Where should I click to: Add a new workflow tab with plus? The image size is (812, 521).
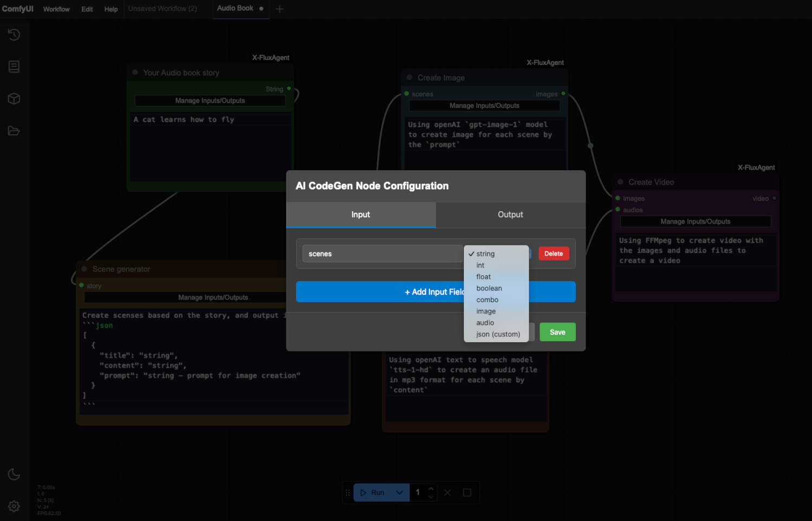pyautogui.click(x=280, y=9)
